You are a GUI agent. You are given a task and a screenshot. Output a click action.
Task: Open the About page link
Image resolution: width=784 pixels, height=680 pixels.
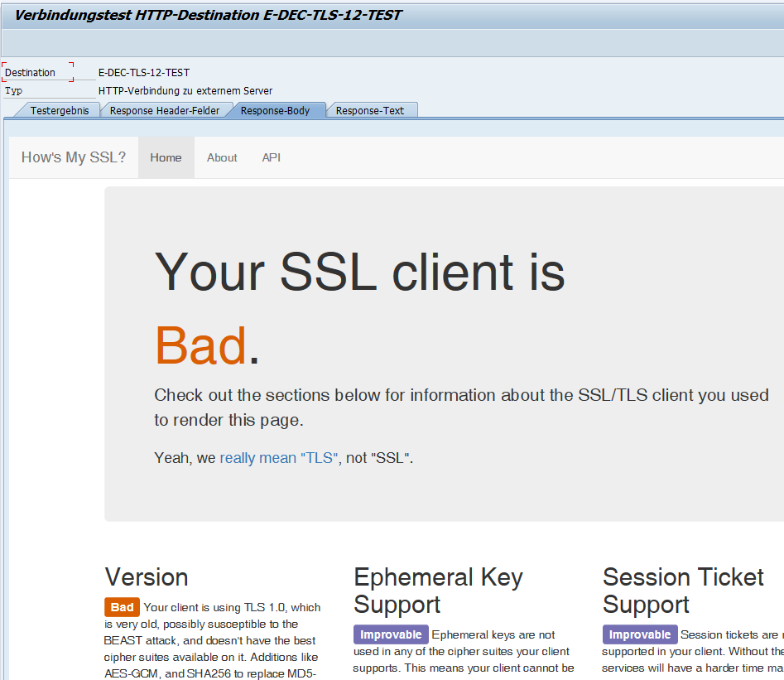click(x=222, y=157)
